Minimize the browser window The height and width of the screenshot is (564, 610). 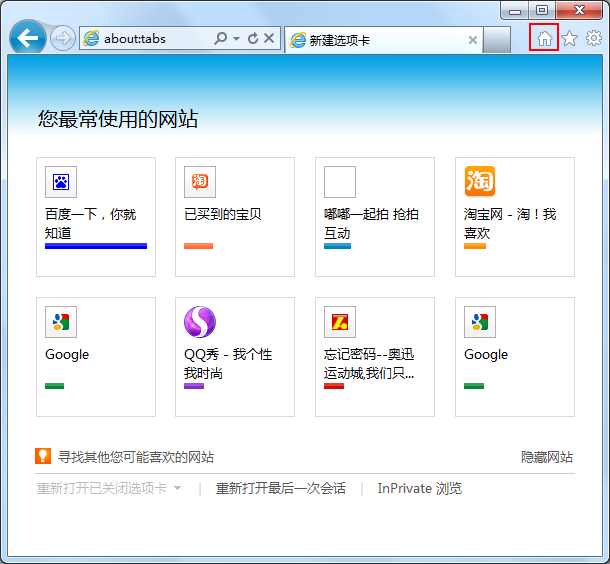515,11
